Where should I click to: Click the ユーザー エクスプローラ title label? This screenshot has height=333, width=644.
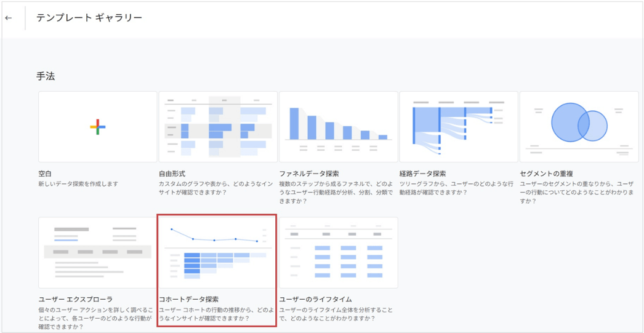[x=75, y=299]
